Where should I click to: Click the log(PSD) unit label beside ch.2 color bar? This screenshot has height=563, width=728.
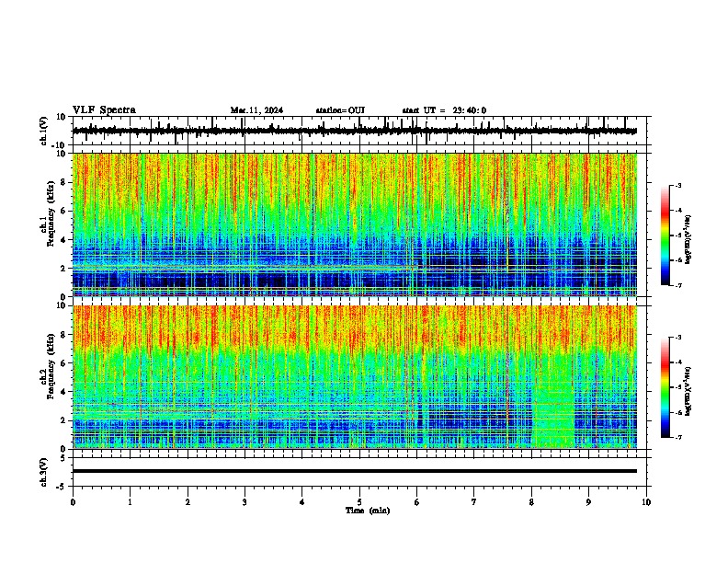tap(688, 391)
